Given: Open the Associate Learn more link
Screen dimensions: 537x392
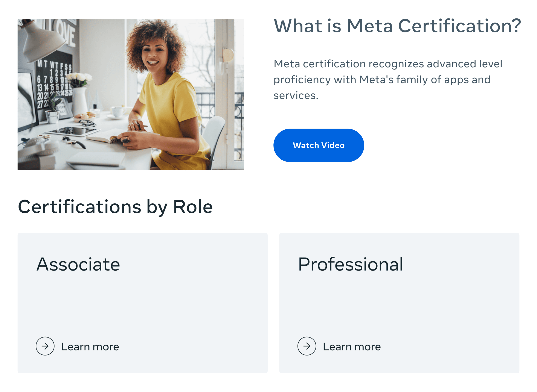Looking at the screenshot, I should 90,347.
